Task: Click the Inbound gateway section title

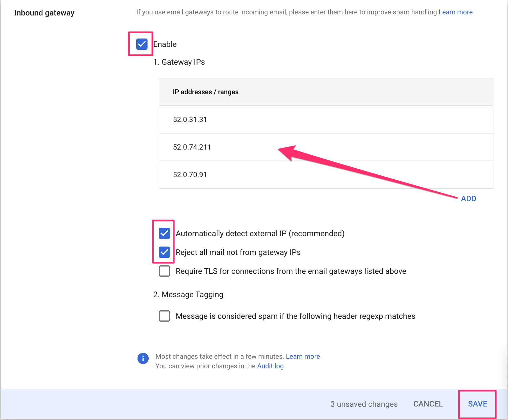Action: [x=44, y=13]
